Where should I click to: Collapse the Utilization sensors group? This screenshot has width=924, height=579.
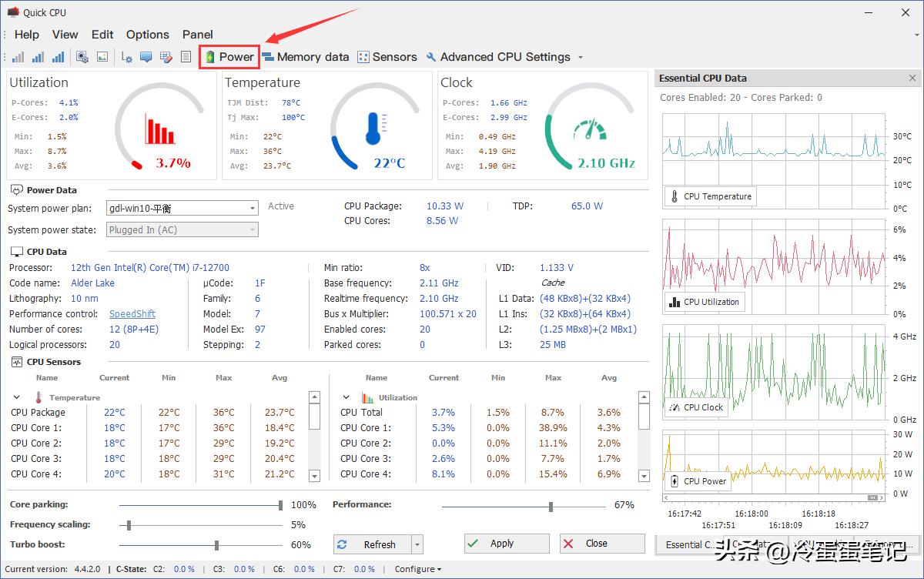345,397
